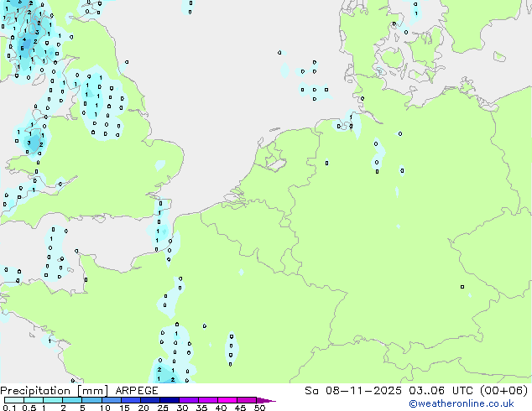Image resolution: width=532 pixels, height=411 pixels.
Task: Click the '25' legend scale label
Action: (x=163, y=408)
